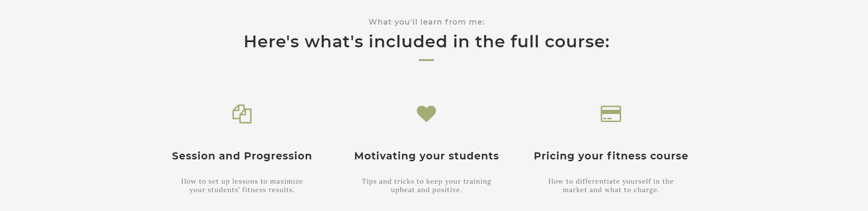Select the line 'Tips and tricks to keep your training'

[426, 181]
